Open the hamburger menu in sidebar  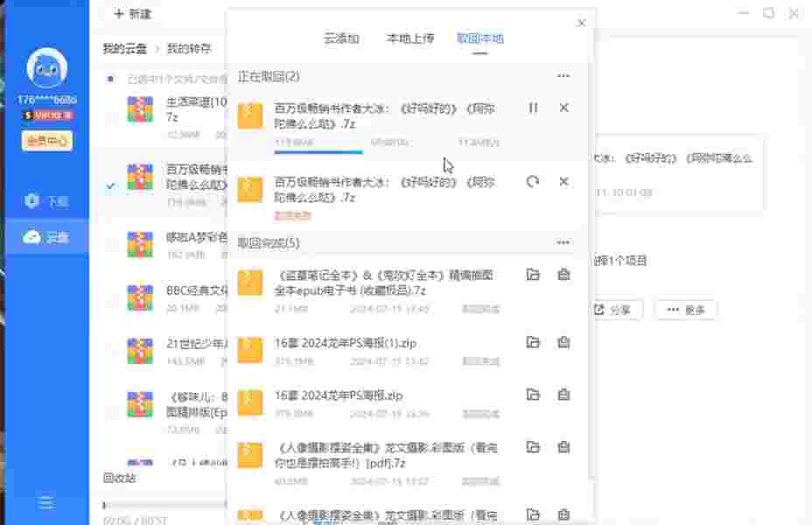click(x=45, y=502)
